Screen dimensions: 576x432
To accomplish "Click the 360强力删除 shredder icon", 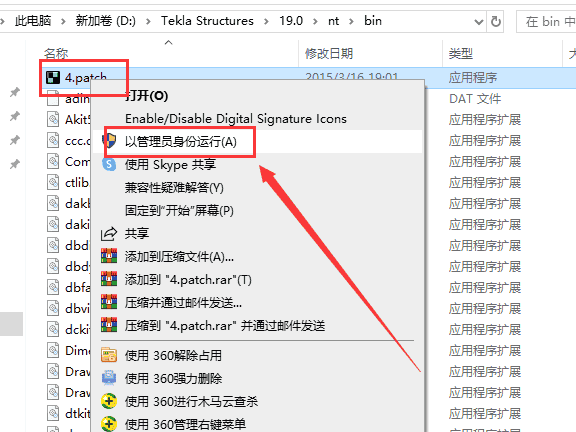I will pos(109,378).
